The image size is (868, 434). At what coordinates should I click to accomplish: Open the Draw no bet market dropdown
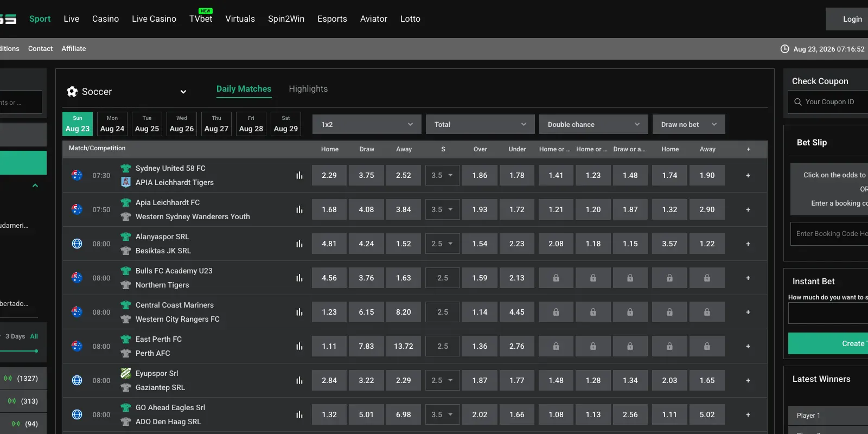[689, 124]
